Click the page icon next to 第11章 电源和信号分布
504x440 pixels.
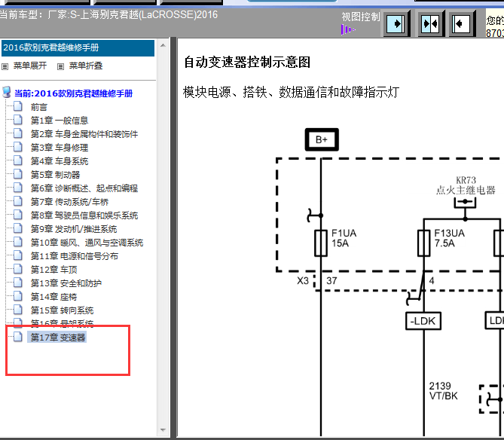17,255
